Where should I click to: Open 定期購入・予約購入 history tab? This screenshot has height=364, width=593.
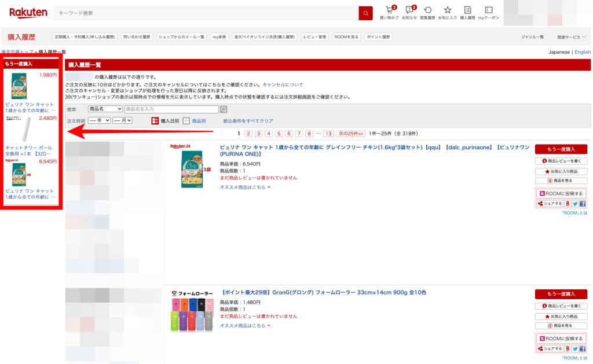85,37
